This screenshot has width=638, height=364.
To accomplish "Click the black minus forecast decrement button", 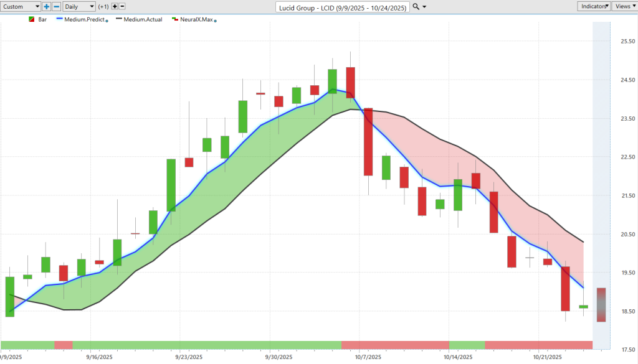I will tap(122, 6).
